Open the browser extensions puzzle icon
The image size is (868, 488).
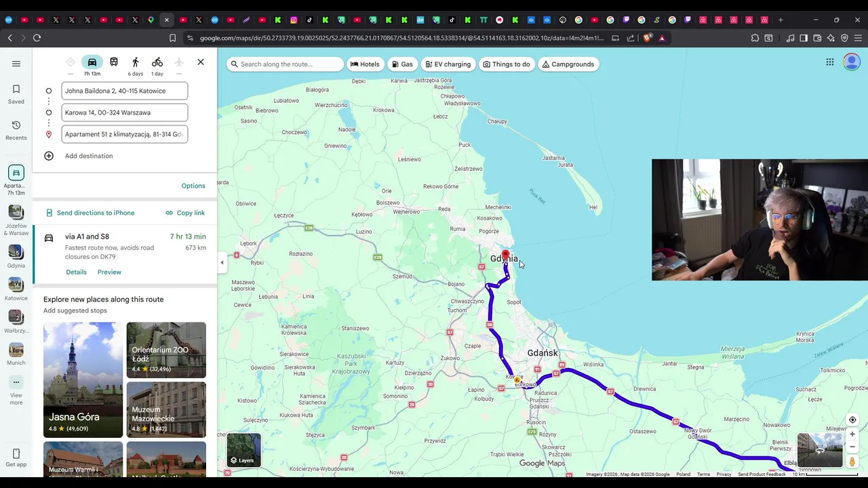point(755,38)
